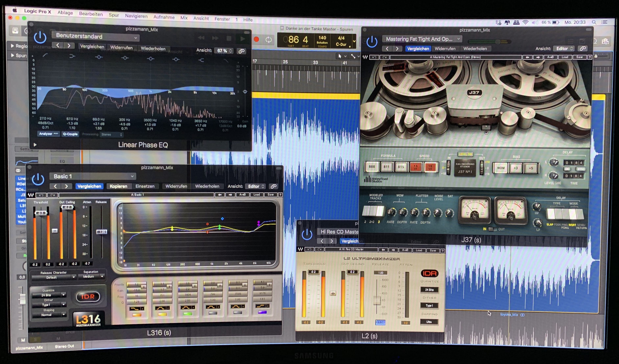Viewport: 619px width, 364px height.
Task: Toggle ARC release control in L2
Action: [380, 322]
